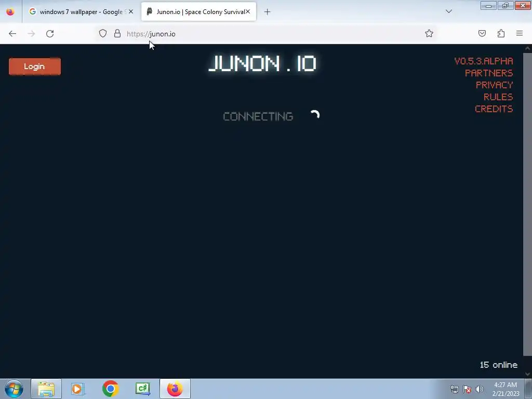Open the C# application taskbar icon
532x399 pixels.
143,389
